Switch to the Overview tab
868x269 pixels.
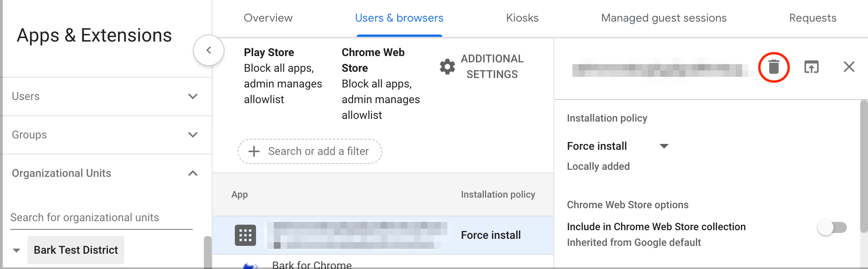tap(268, 18)
